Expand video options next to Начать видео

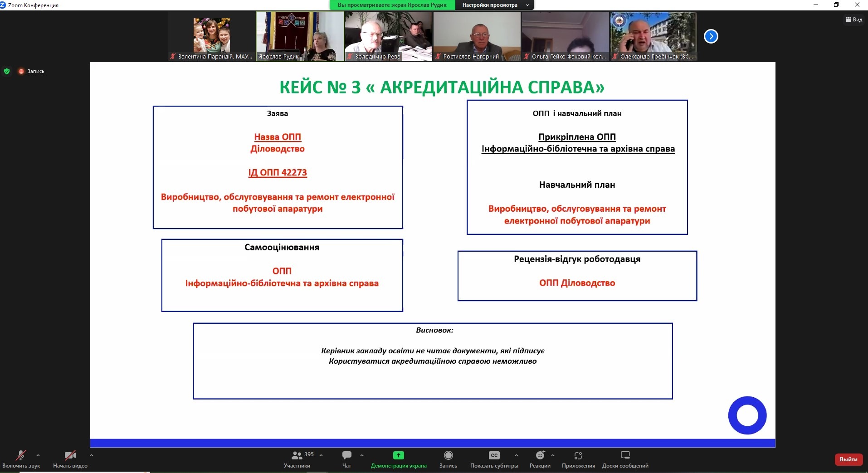pos(92,455)
